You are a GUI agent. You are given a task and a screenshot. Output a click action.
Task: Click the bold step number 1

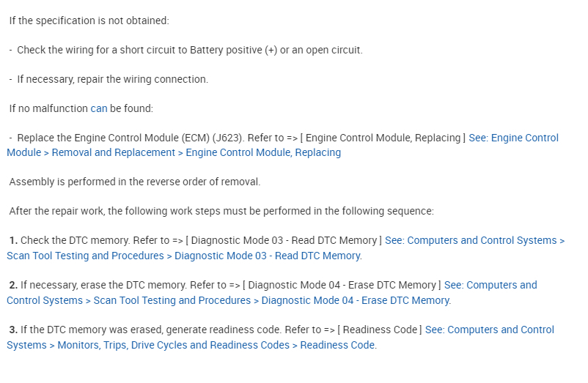(13, 240)
